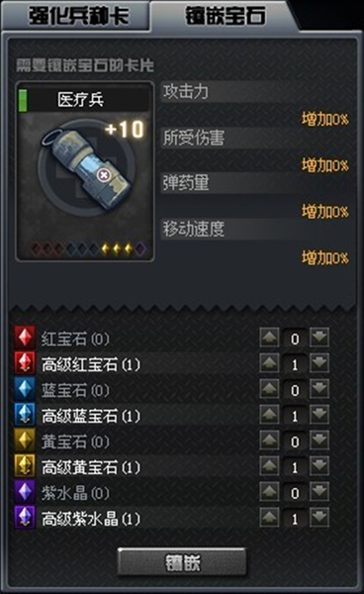Viewport: 364px width, 594px height.
Task: Select the 高級黄宝石 gem icon
Action: pyautogui.click(x=25, y=466)
